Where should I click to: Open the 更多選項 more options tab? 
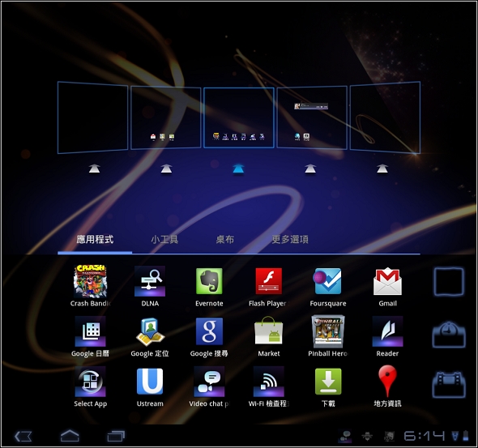point(290,239)
